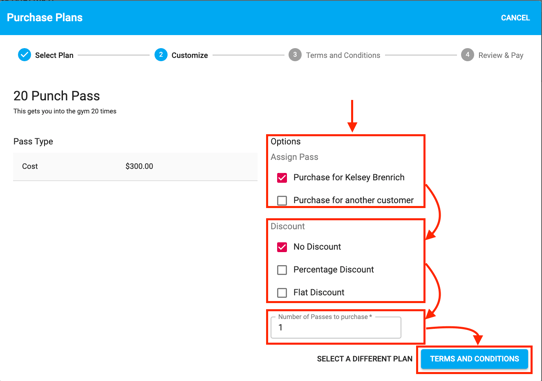Click the CANCEL button in header
The width and height of the screenshot is (542, 381).
point(515,18)
